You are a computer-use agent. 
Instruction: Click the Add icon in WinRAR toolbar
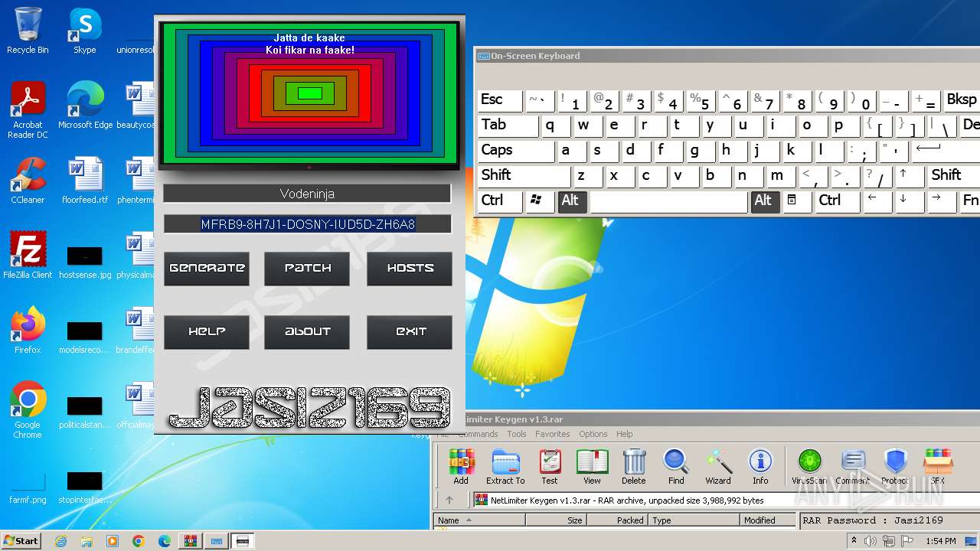(x=461, y=467)
